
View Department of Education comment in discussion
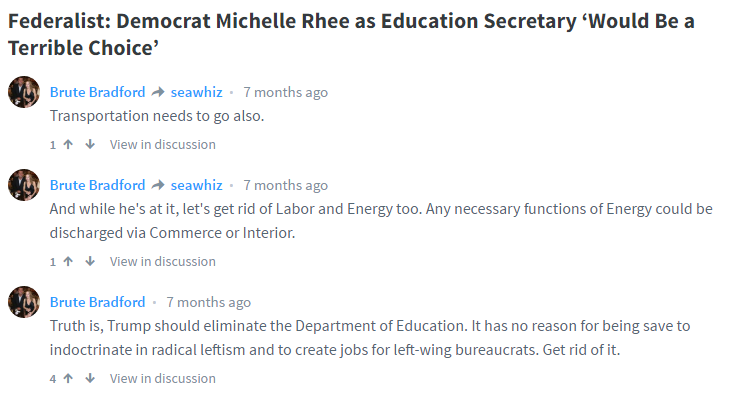click(162, 378)
